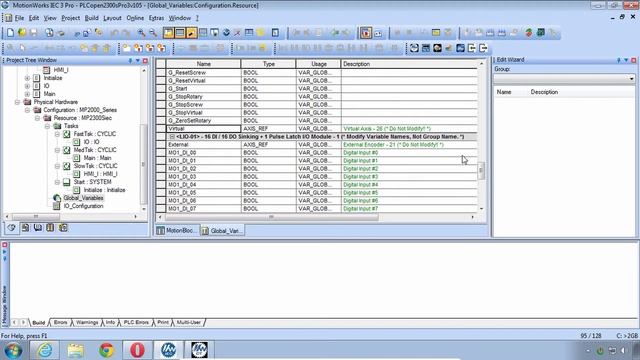Select SlowTsk : CYCLIC tree item
The width and height of the screenshot is (640, 360).
[96, 166]
